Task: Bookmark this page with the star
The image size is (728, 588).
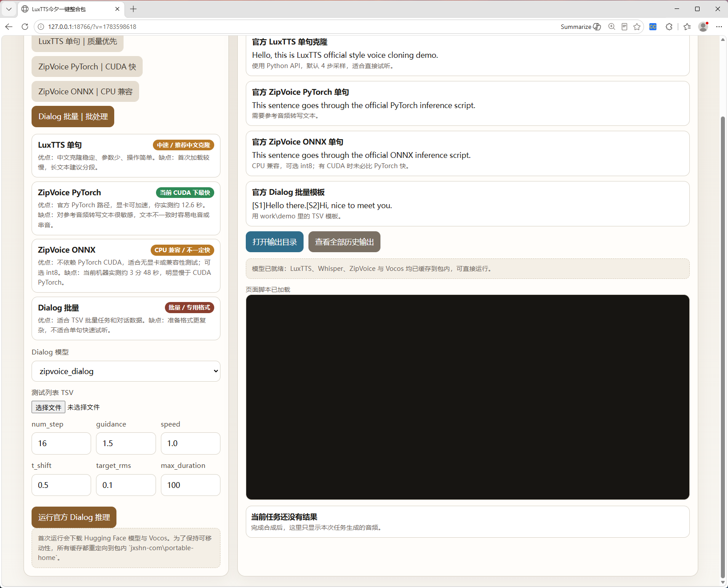Action: (637, 27)
